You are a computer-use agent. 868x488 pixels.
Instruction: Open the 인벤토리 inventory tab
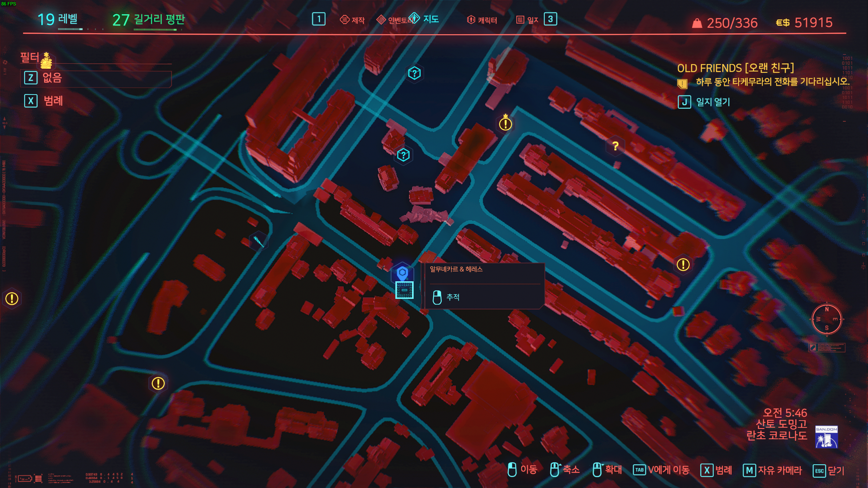395,20
